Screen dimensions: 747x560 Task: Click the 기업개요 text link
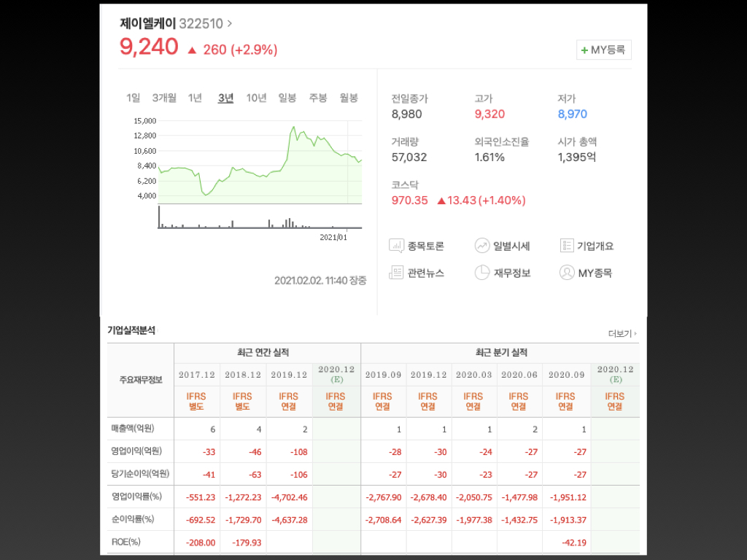(595, 246)
